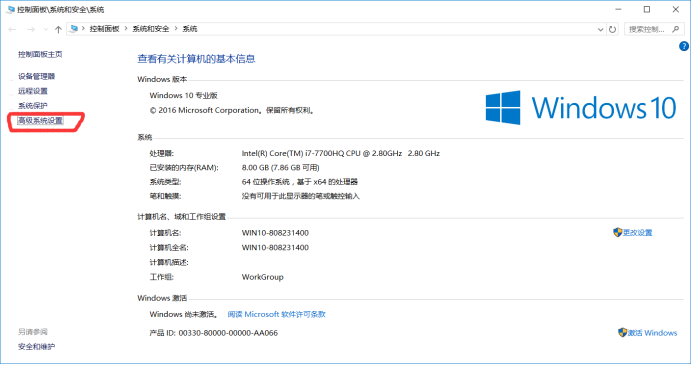This screenshot has width=692, height=365.
Task: Click computer name WIN10-808231400 next to 计算机名
Action: pyautogui.click(x=275, y=233)
